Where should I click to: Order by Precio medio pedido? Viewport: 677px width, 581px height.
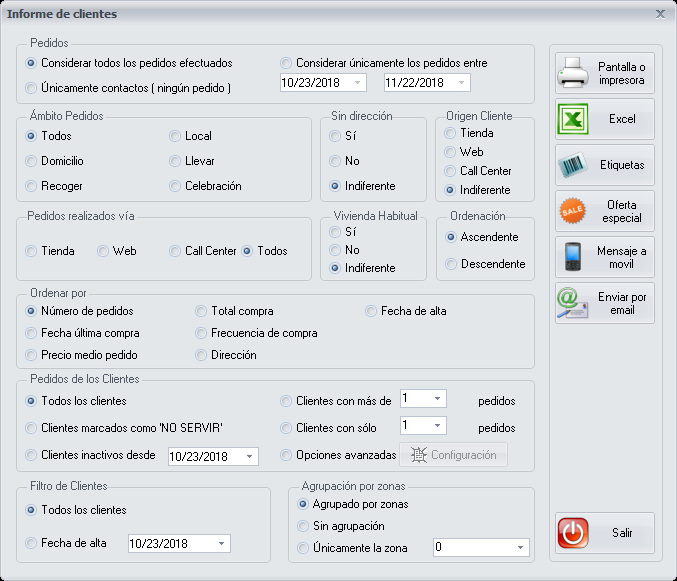(x=31, y=355)
